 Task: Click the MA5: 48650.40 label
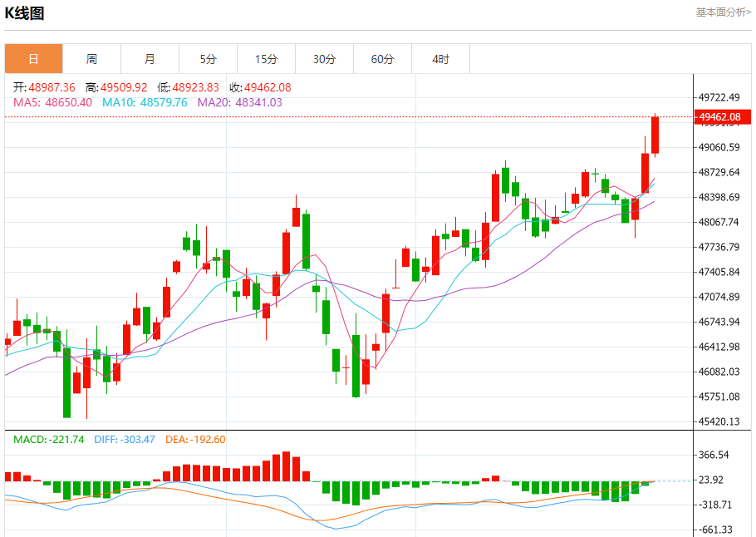point(52,102)
